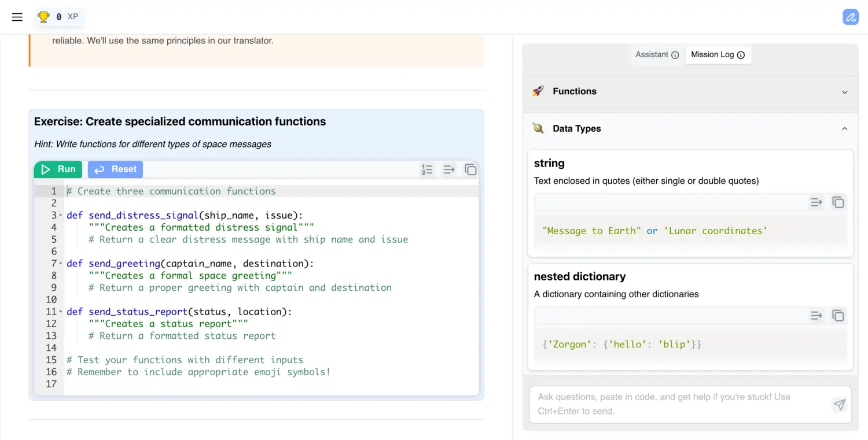Click the trophy icon in the XP badge
This screenshot has width=868, height=440.
tap(43, 17)
